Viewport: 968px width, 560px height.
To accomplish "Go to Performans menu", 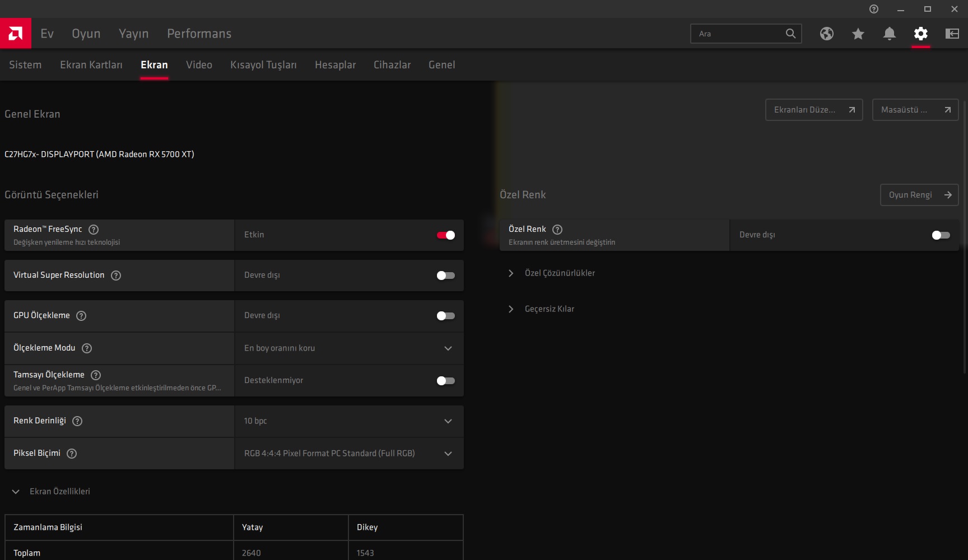I will 199,34.
